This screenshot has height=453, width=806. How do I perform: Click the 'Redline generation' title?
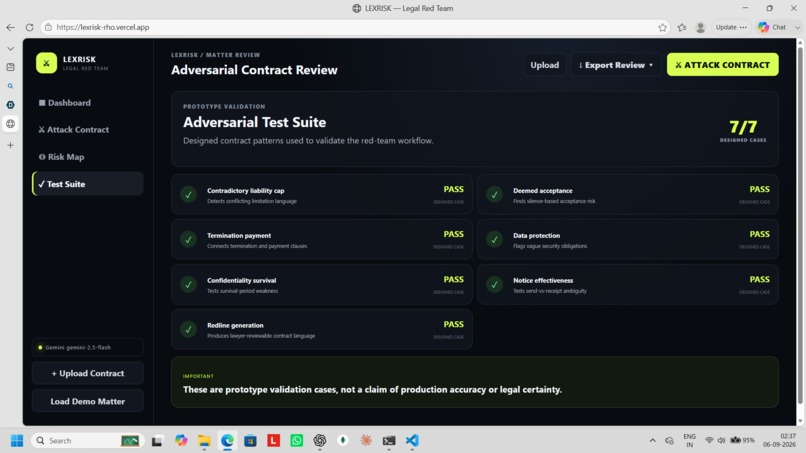pos(235,325)
